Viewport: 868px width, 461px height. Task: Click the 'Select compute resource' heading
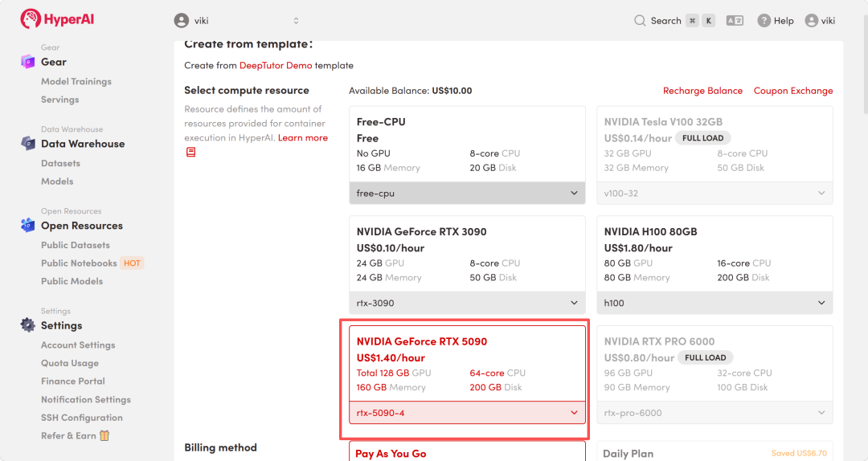[x=247, y=90]
